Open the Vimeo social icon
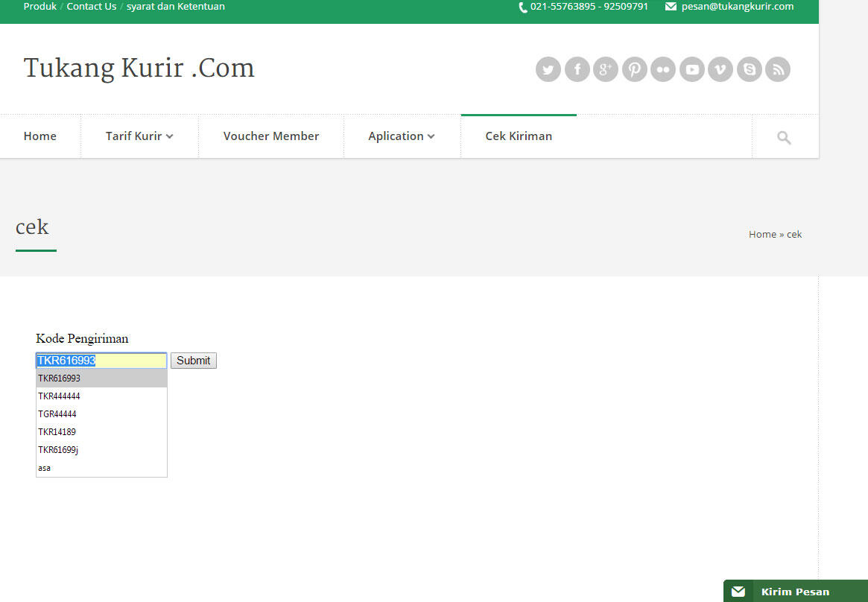Screen dimensions: 868x602 pyautogui.click(x=720, y=69)
